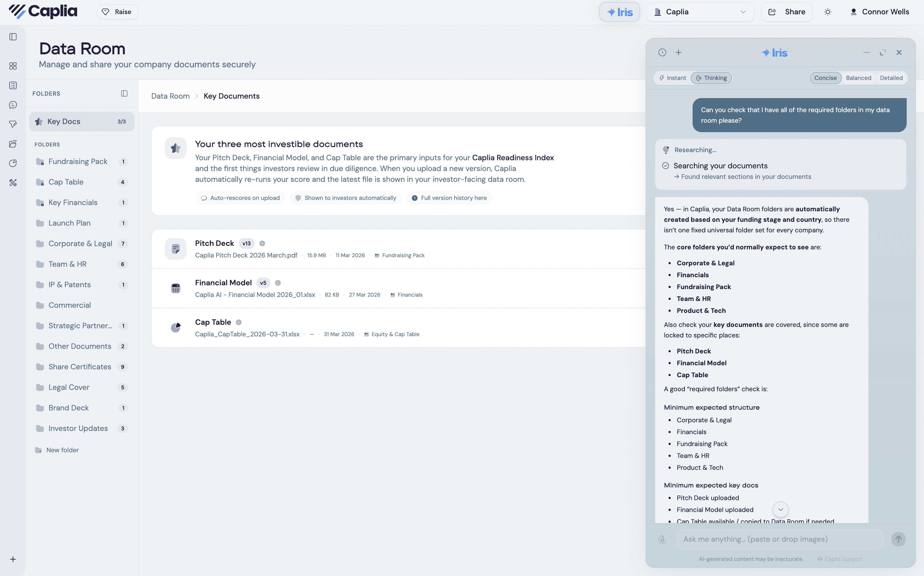
Task: Click the Pitch Deck v13 version badge
Action: click(x=247, y=243)
